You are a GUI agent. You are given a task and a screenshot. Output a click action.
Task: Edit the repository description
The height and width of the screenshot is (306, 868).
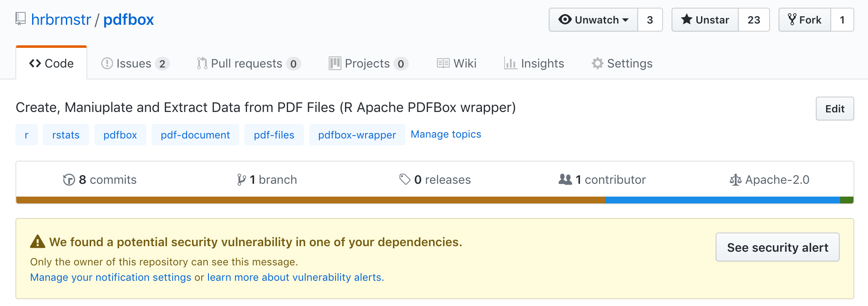click(x=834, y=109)
